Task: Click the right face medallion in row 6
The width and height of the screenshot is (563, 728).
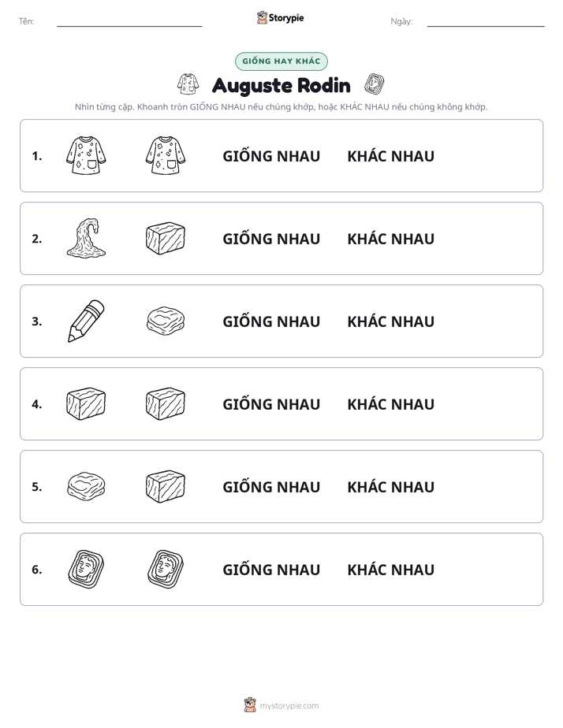Action: (x=166, y=569)
